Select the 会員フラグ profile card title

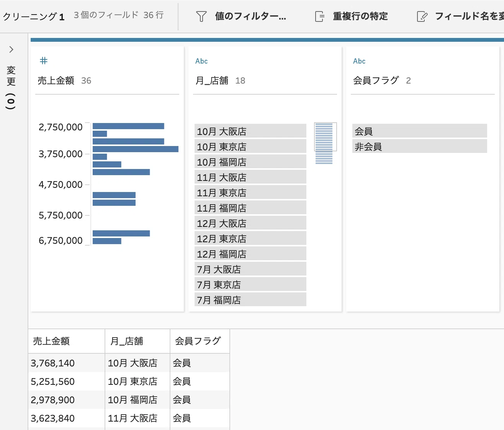[376, 80]
